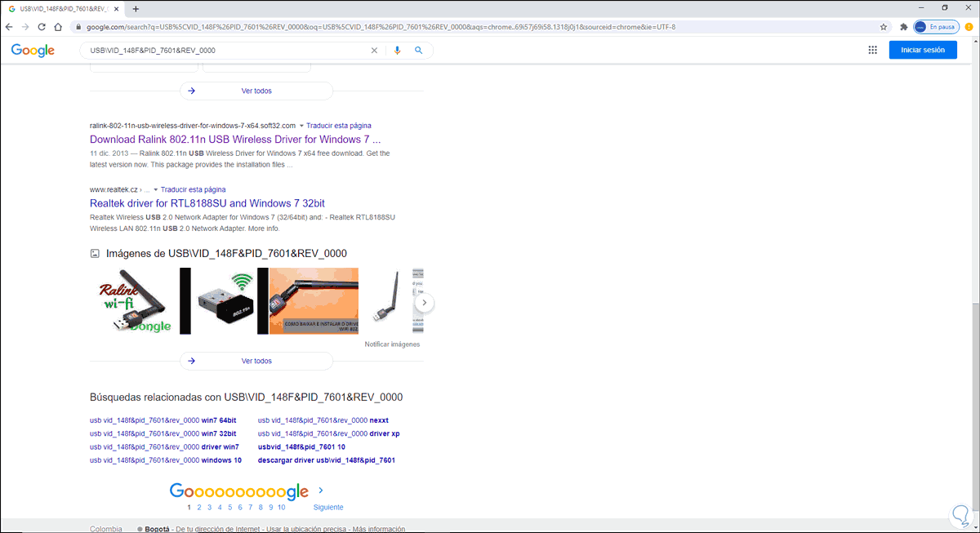Clear the search box with the X icon
The height and width of the screenshot is (533, 980).
(375, 51)
